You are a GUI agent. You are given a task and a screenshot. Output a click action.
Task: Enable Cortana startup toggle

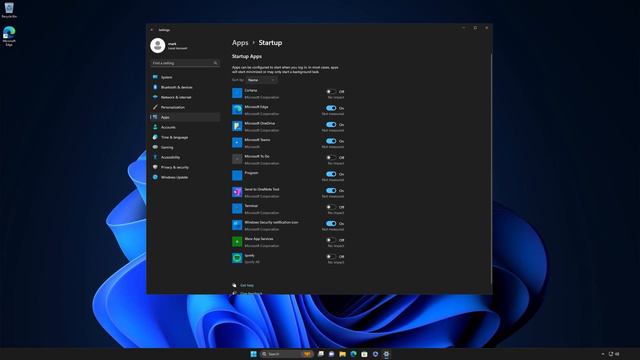pos(331,91)
